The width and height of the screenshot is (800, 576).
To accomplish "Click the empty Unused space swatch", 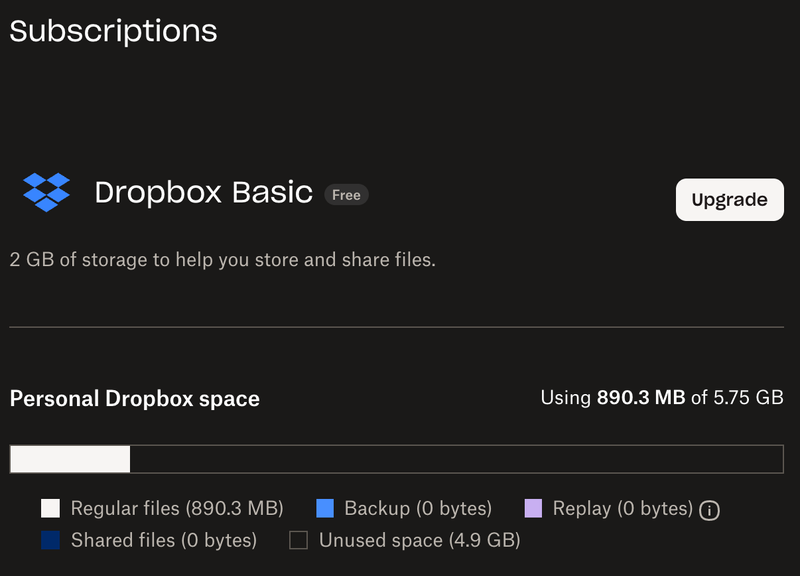I will [298, 540].
